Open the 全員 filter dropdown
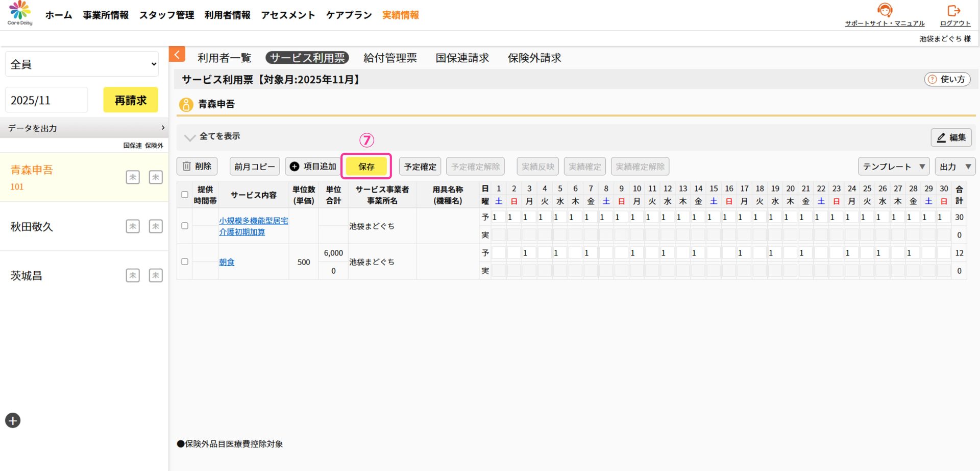 click(82, 64)
